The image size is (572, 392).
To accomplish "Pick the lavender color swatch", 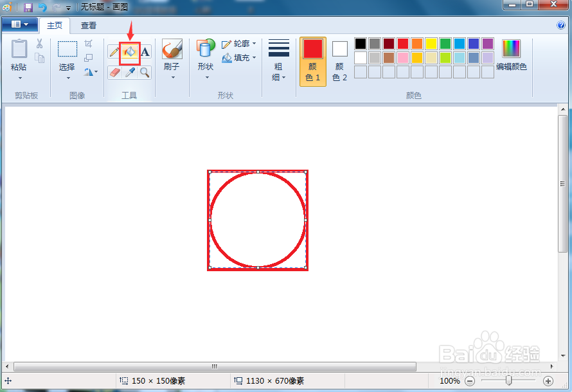I will click(487, 58).
